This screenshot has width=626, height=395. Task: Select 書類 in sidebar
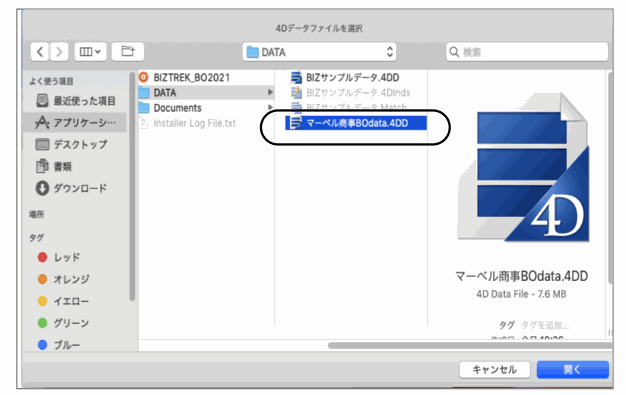[75, 166]
